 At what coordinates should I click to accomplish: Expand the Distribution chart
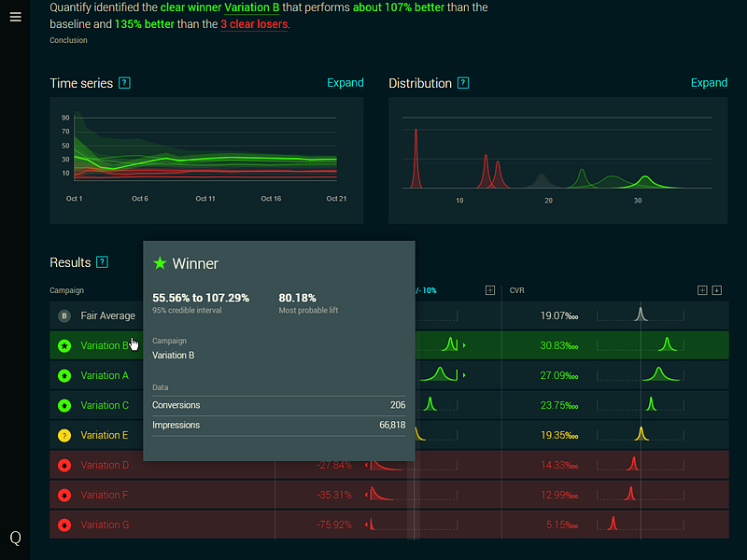(x=710, y=83)
